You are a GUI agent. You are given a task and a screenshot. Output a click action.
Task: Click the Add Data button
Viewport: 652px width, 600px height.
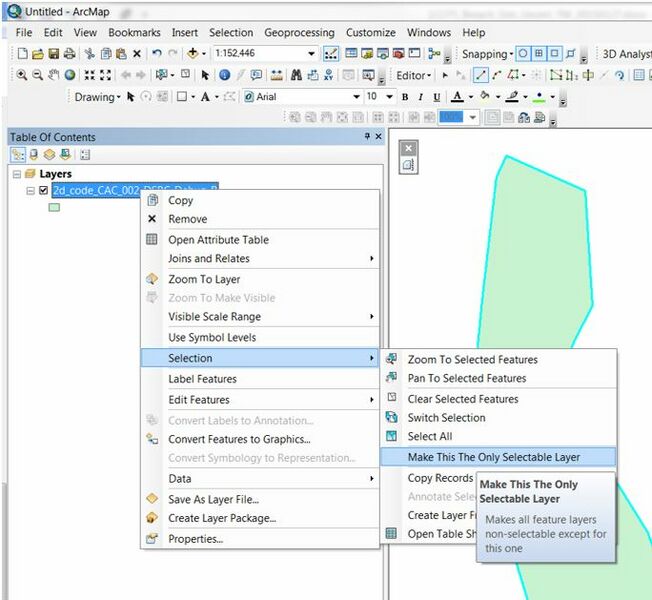193,53
